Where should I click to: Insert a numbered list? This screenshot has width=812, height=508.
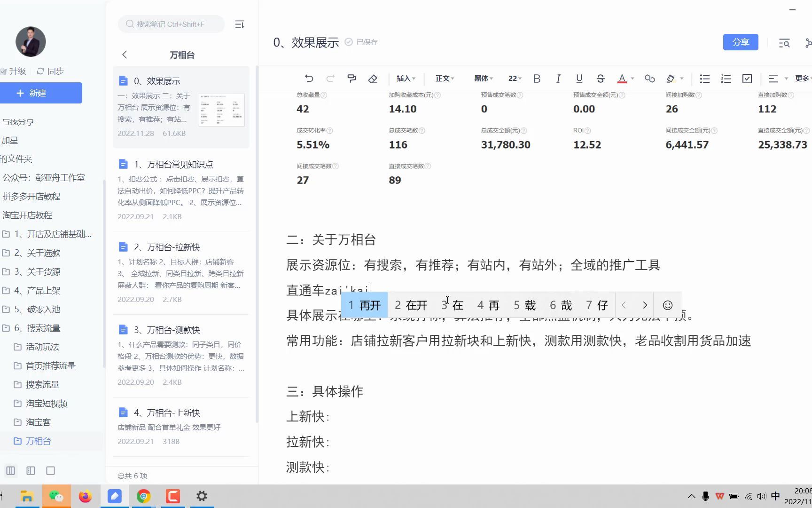pyautogui.click(x=726, y=79)
